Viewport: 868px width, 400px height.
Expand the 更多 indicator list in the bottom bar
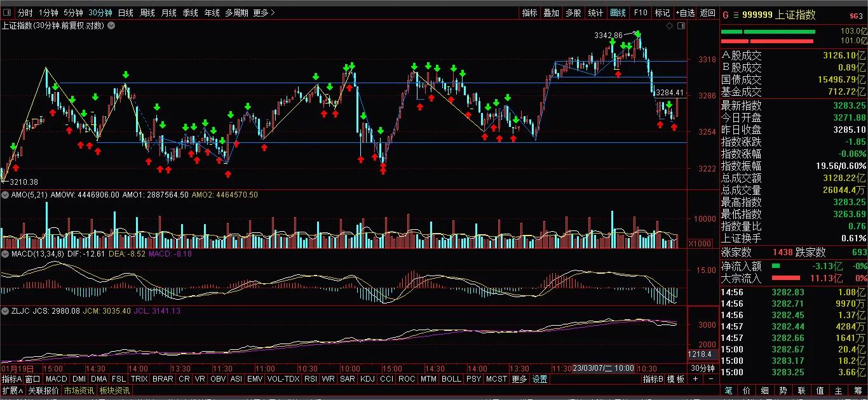tap(519, 379)
